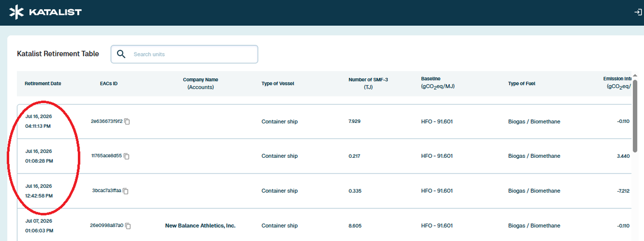Click HFO - 91.601 in the 2e636673f9f2 row
Image resolution: width=644 pixels, height=241 pixels.
tap(437, 122)
